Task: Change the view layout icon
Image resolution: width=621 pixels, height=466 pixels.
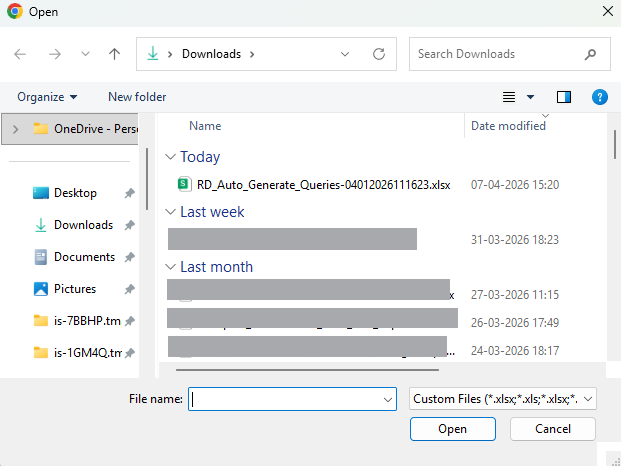Action: (509, 97)
